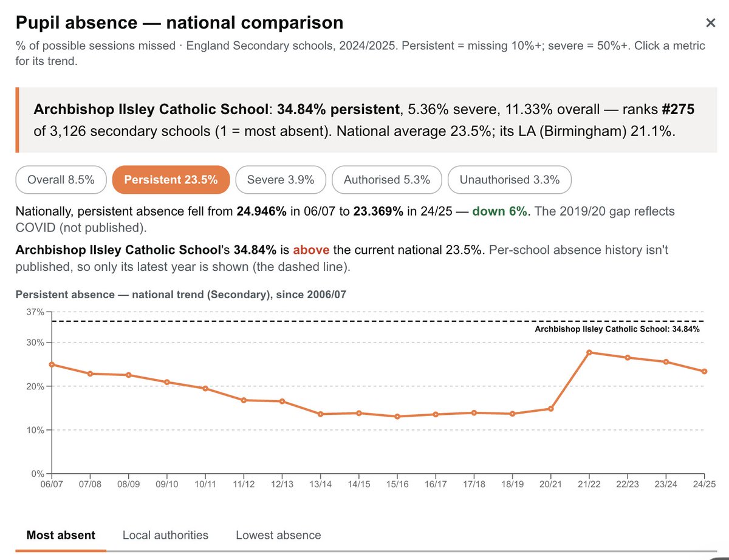Click the 22/23 data point marker
The height and width of the screenshot is (560, 729).
(628, 357)
